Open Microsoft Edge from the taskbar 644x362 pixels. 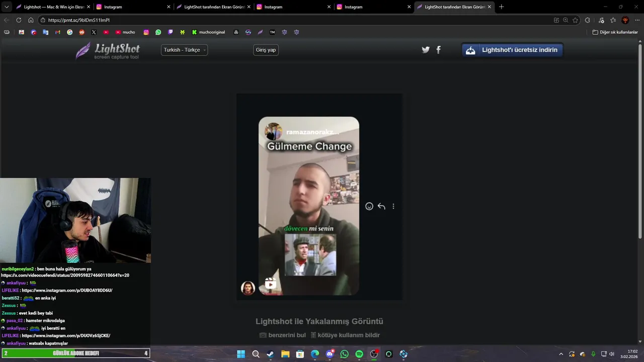point(315,354)
